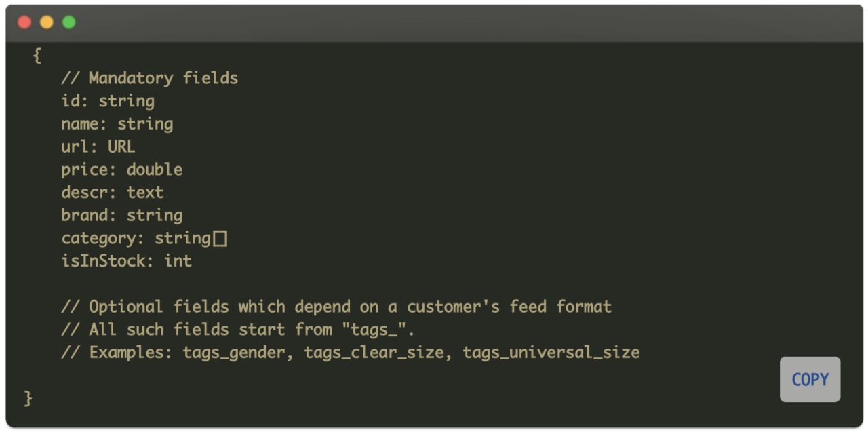868x432 pixels.
Task: Click the "Optional fields" comment line
Action: pos(336,307)
